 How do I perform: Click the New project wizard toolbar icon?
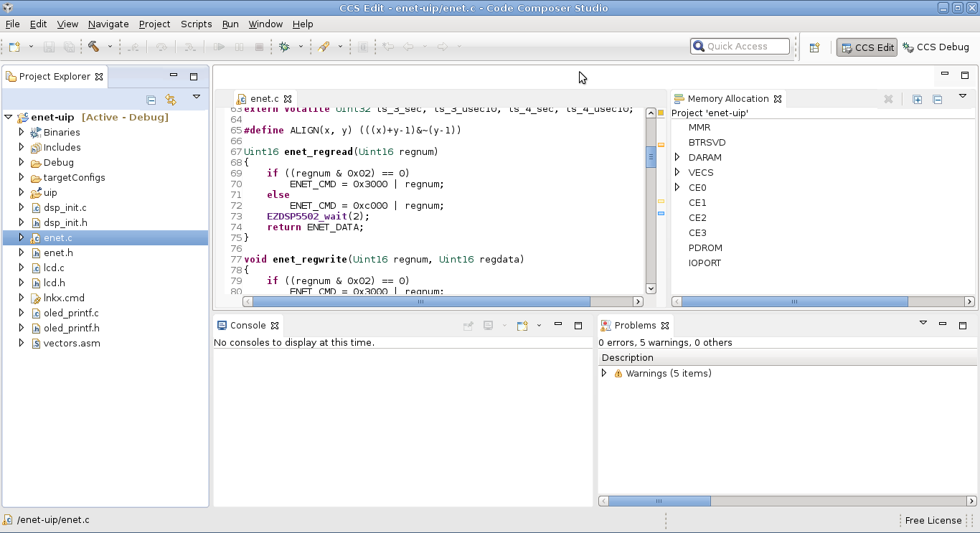[x=14, y=47]
